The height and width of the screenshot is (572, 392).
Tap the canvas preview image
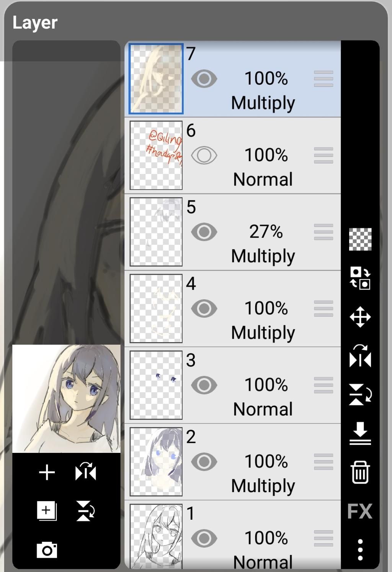pos(66,398)
